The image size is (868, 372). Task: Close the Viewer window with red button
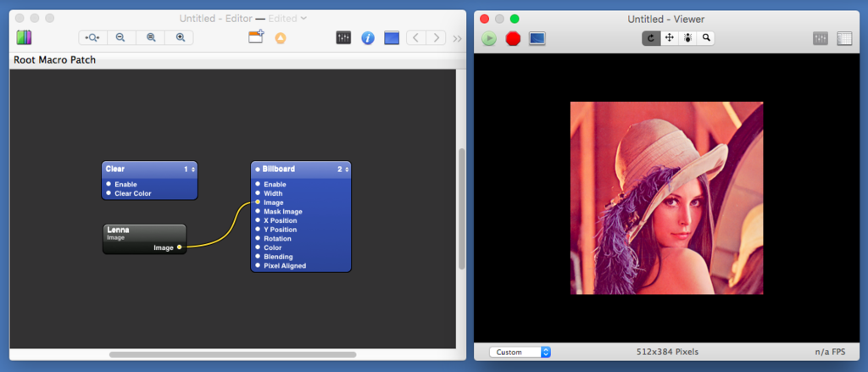(x=484, y=19)
